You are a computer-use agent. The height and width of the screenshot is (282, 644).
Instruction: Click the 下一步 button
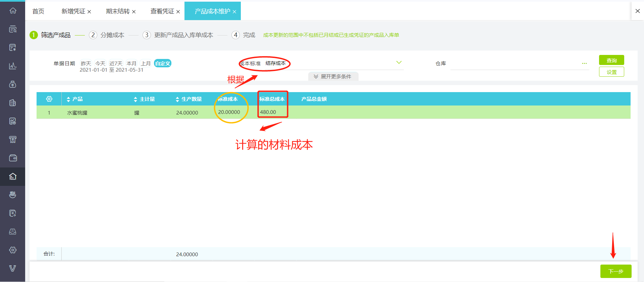coord(616,271)
